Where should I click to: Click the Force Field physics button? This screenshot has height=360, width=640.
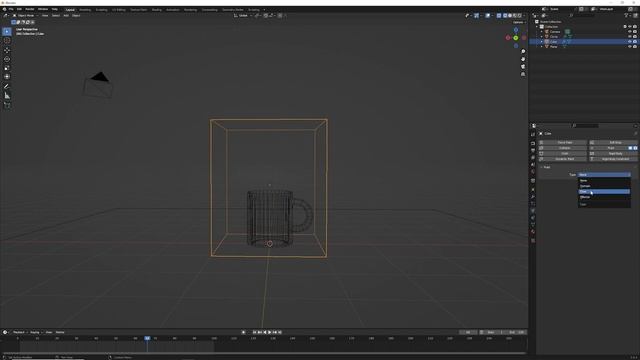563,142
